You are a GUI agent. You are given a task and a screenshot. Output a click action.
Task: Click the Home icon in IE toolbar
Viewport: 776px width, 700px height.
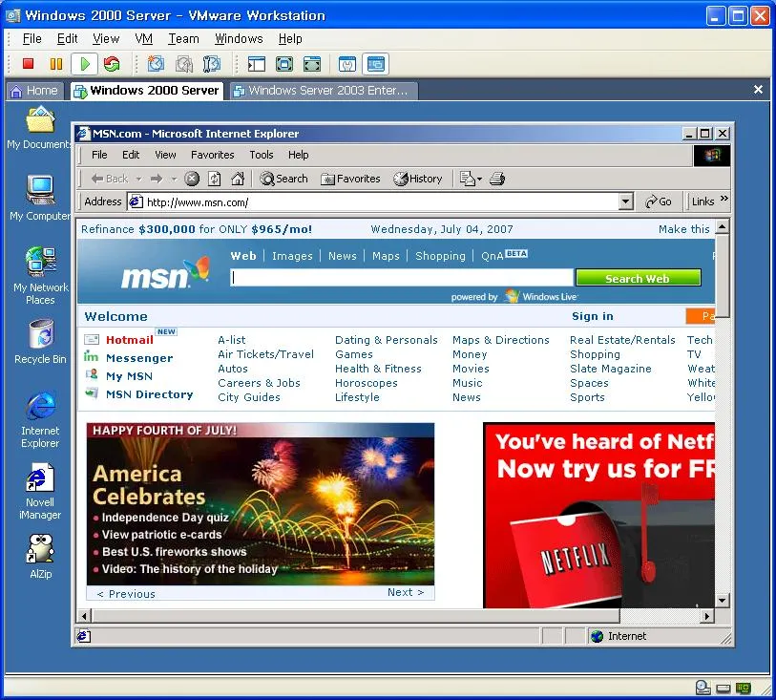pos(238,179)
